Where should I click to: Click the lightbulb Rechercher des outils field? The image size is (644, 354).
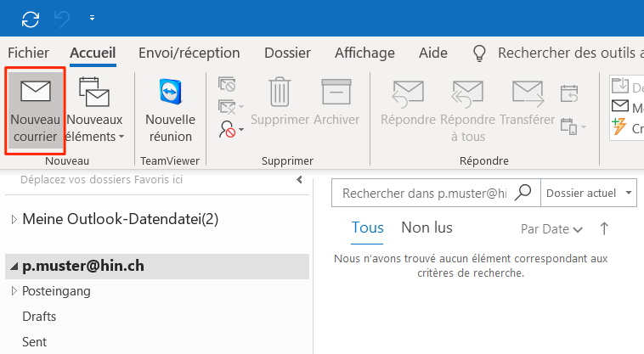pos(558,53)
